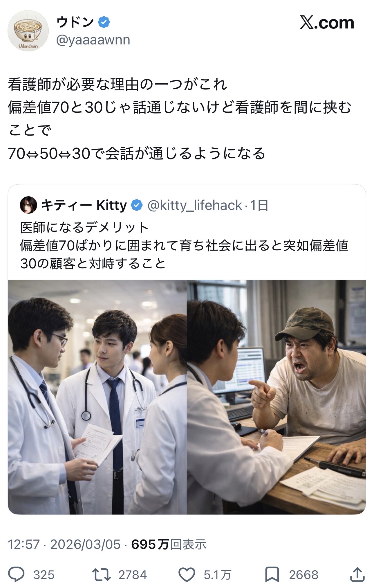Visit the @kitty_lifehack handle
This screenshot has height=588, width=374.
(195, 205)
